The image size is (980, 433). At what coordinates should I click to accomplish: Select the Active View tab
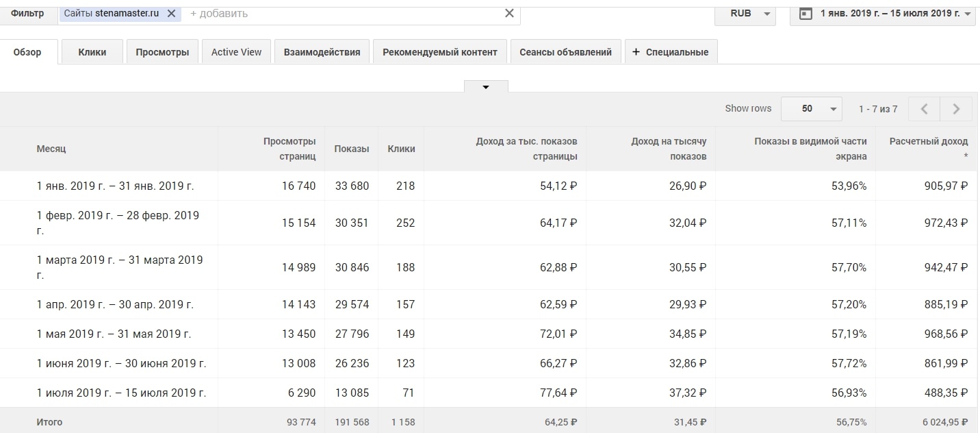pyautogui.click(x=236, y=52)
